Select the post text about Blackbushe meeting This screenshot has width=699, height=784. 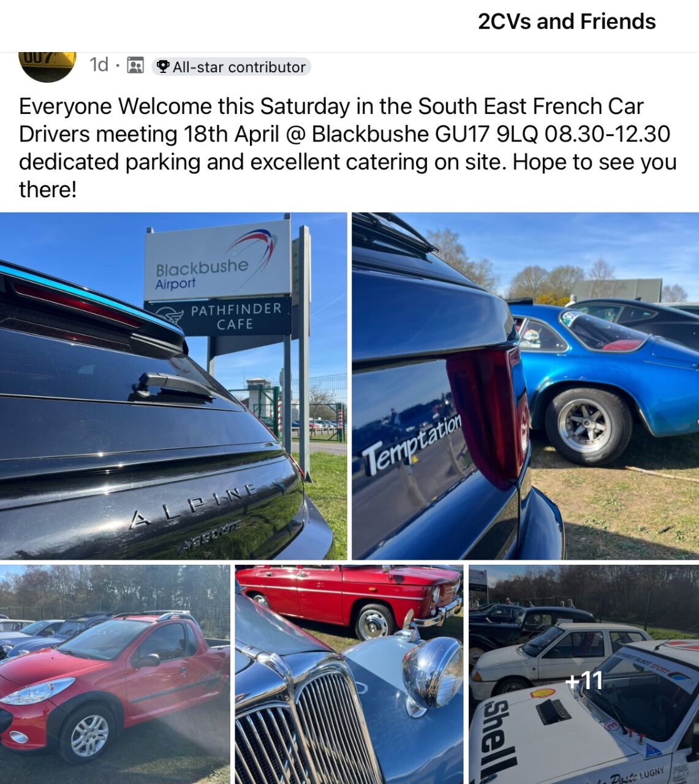pyautogui.click(x=348, y=148)
